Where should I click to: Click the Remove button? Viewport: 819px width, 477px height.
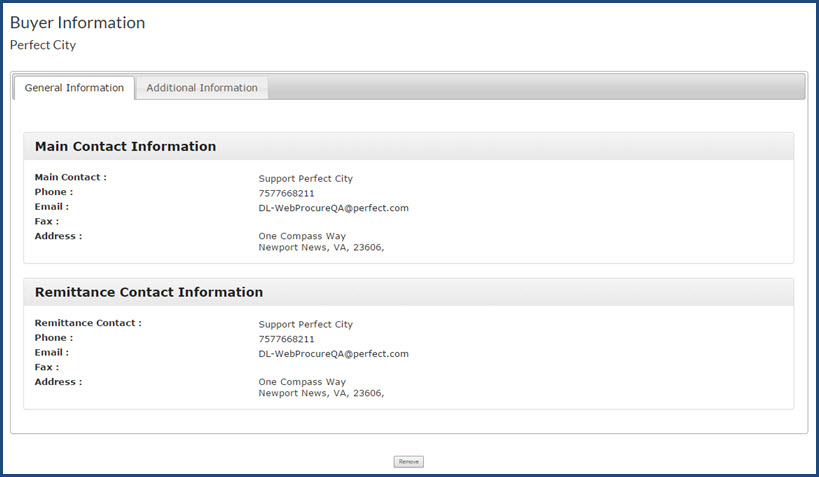[x=408, y=462]
